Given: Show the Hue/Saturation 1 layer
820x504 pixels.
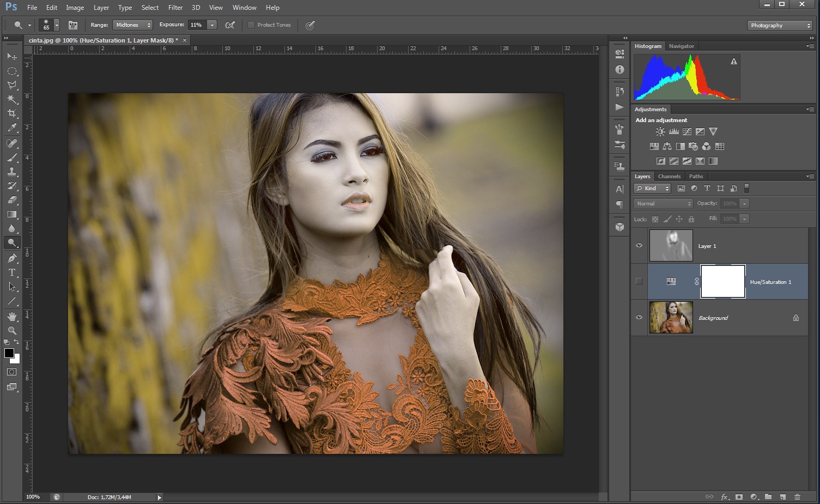Looking at the screenshot, I should [x=639, y=282].
